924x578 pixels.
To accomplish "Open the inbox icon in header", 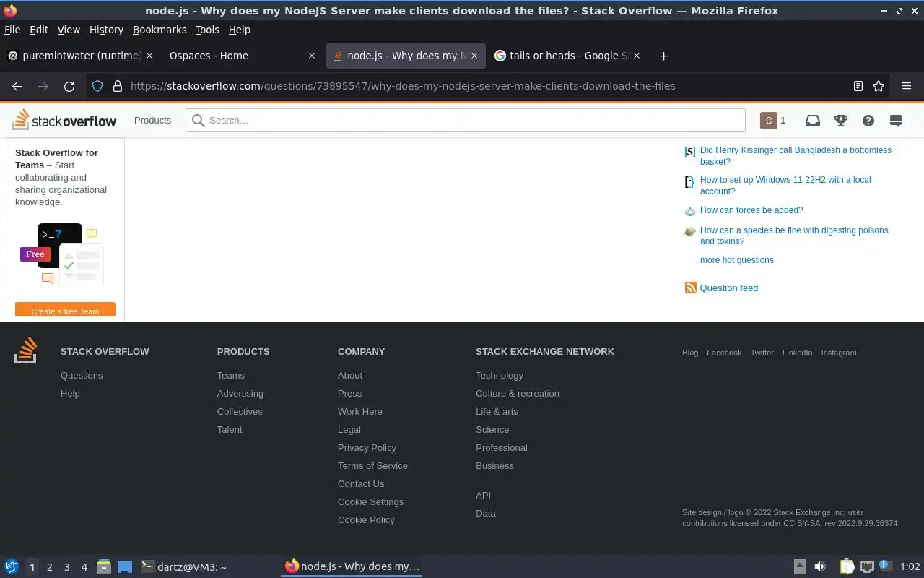I will [813, 121].
